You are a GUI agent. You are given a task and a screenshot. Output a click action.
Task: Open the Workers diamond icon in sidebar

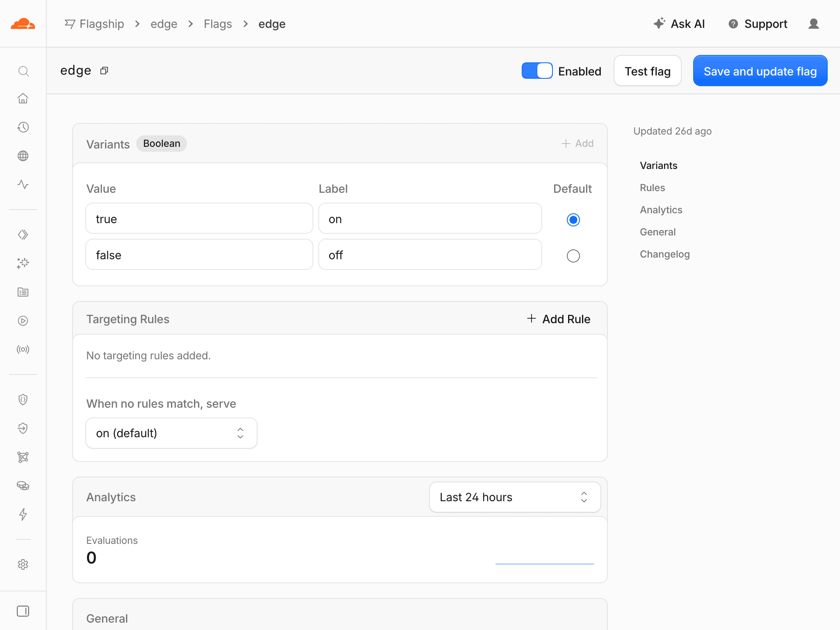[x=23, y=235]
